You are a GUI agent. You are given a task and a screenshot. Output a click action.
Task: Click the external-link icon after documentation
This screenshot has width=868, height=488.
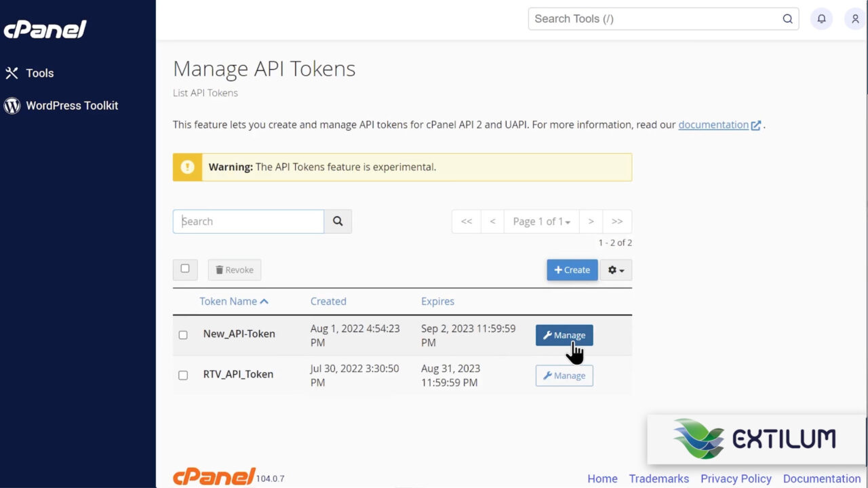click(755, 124)
